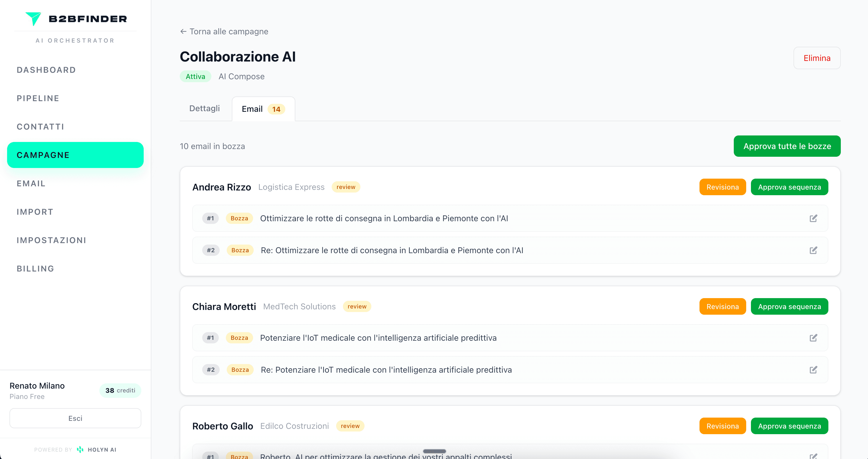Edit Roberto Gallo's first draft email
This screenshot has width=868, height=459.
pos(813,456)
